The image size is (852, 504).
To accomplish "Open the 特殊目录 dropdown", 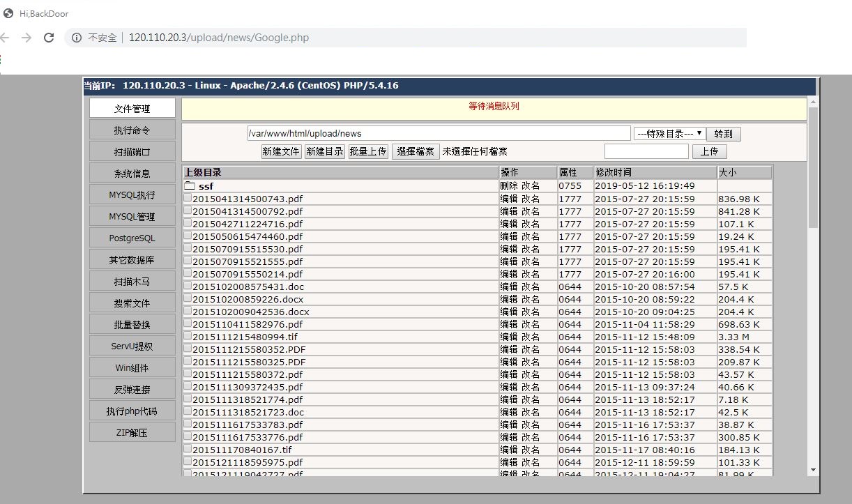I will click(x=669, y=133).
